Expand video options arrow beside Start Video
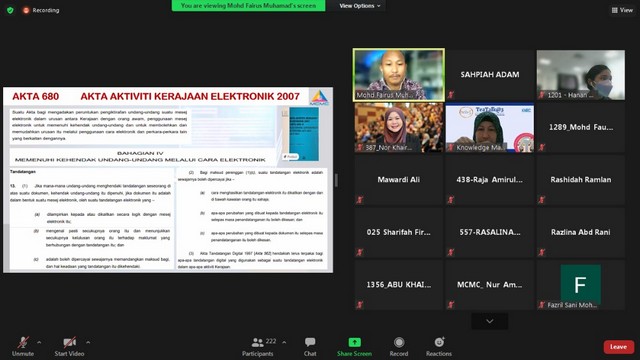The image size is (640, 360). (88, 342)
